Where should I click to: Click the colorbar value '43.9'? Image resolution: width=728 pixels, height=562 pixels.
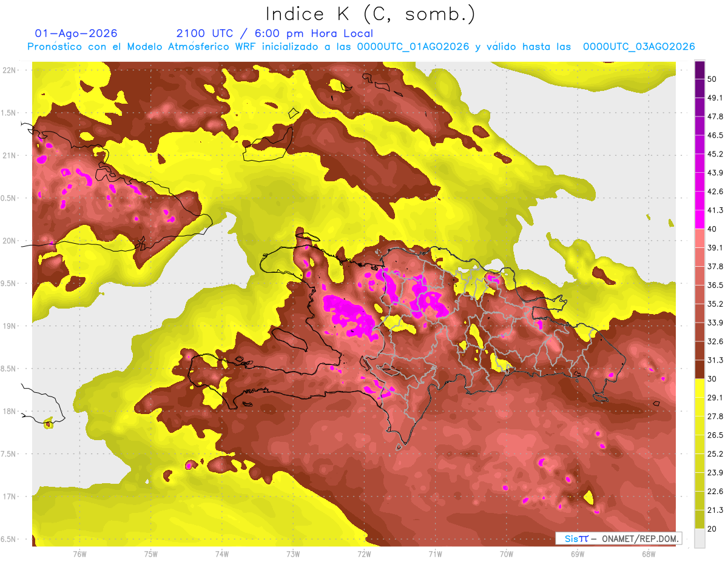tap(715, 173)
